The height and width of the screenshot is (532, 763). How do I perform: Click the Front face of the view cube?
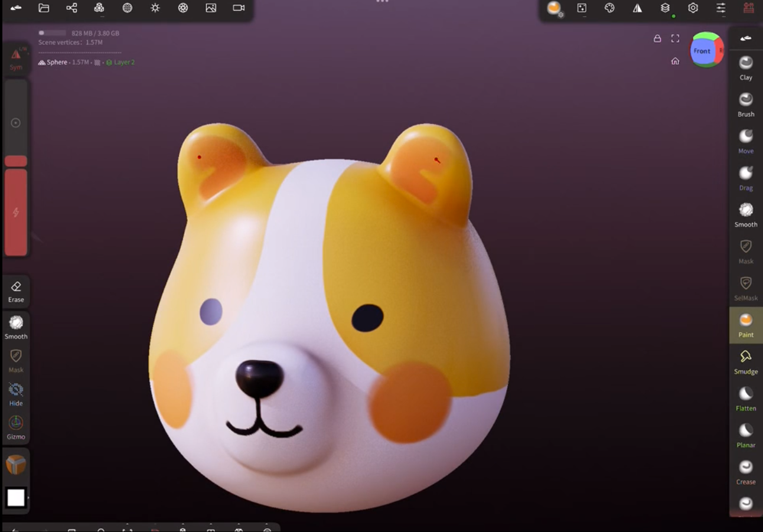[702, 51]
